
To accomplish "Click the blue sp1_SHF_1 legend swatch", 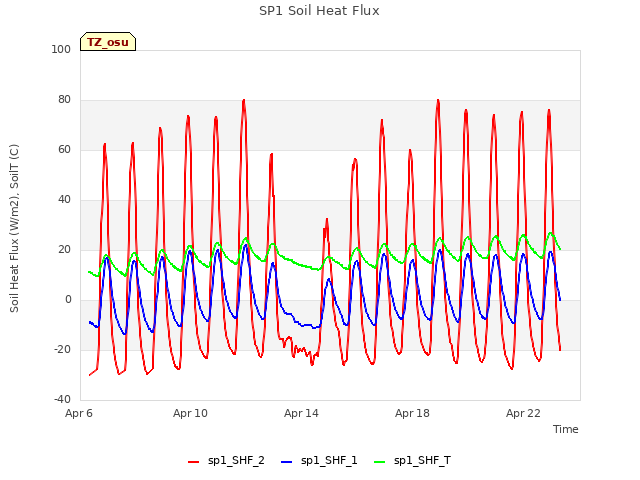I will [287, 462].
